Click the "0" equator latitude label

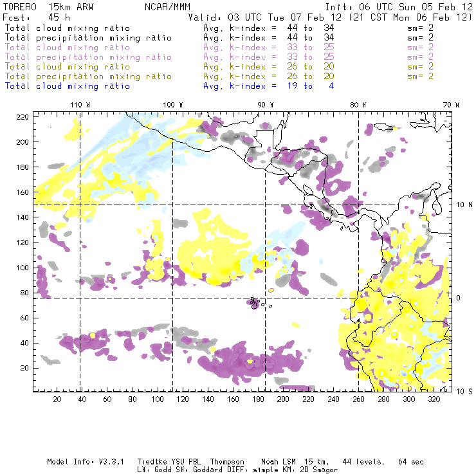point(458,298)
